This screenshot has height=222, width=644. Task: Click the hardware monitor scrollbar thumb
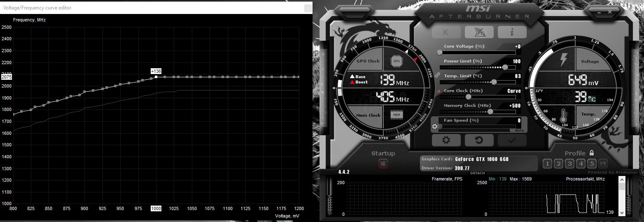pos(622,186)
